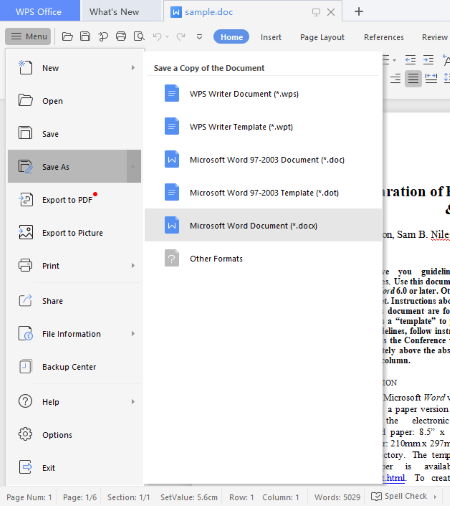Click the Undo arrow icon
This screenshot has height=506, width=450.
(x=157, y=36)
